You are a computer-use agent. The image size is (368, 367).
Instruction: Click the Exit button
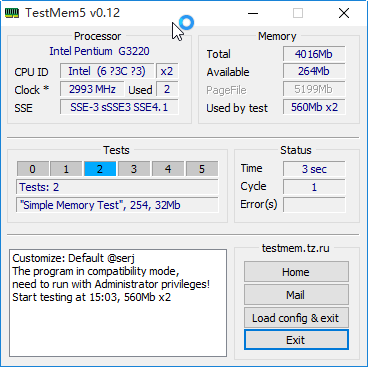(296, 340)
